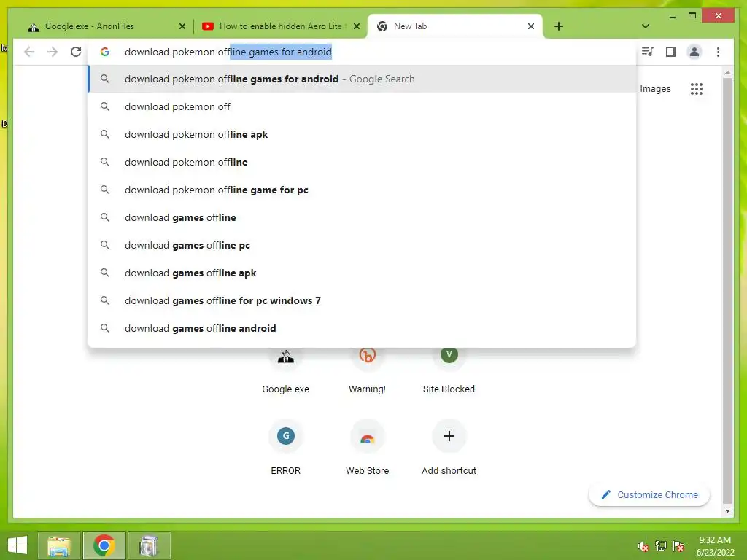Open the Images link

pyautogui.click(x=655, y=88)
